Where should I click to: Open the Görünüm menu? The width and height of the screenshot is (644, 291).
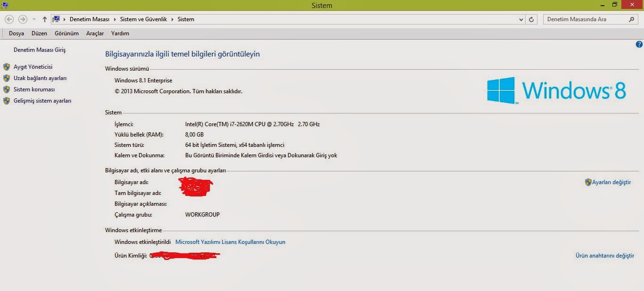(66, 33)
